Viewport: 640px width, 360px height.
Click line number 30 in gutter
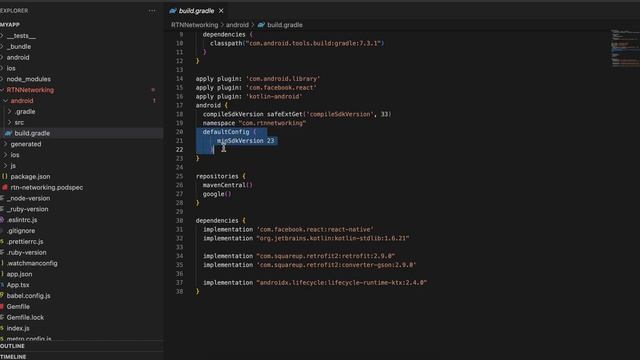coord(180,220)
